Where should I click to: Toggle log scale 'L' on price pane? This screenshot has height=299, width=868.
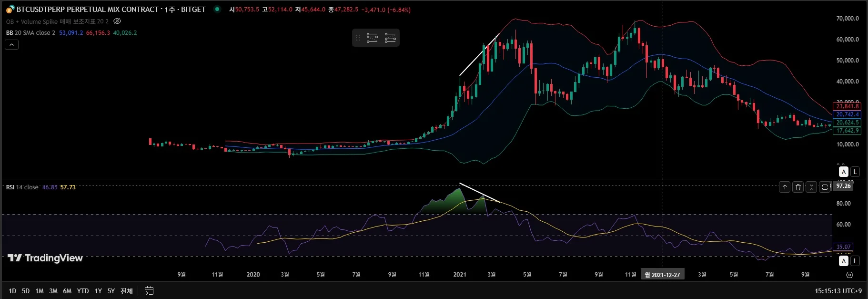[855, 172]
